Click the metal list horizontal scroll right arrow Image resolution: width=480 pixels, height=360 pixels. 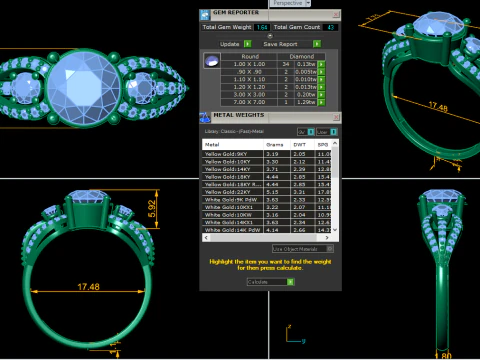pyautogui.click(x=327, y=238)
